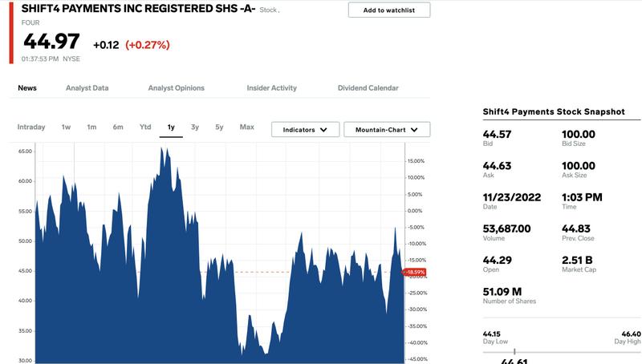Viewport: 642px width, 364px height.
Task: Show the Max chart range
Action: (247, 127)
